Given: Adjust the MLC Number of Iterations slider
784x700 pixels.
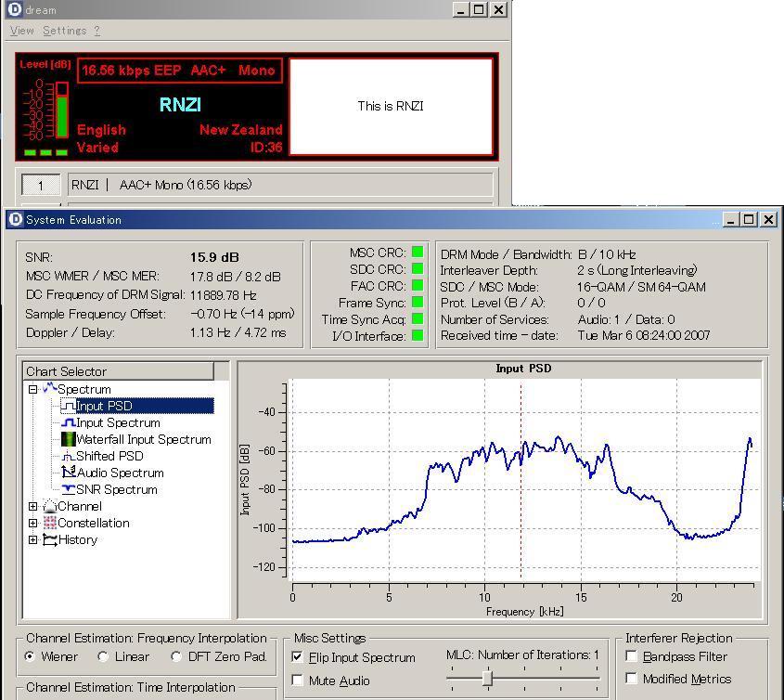Looking at the screenshot, I should pos(488,678).
